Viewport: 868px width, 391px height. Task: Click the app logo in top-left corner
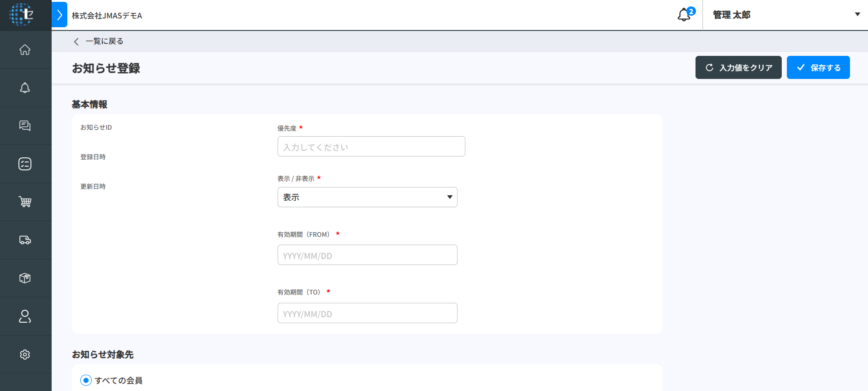point(22,15)
